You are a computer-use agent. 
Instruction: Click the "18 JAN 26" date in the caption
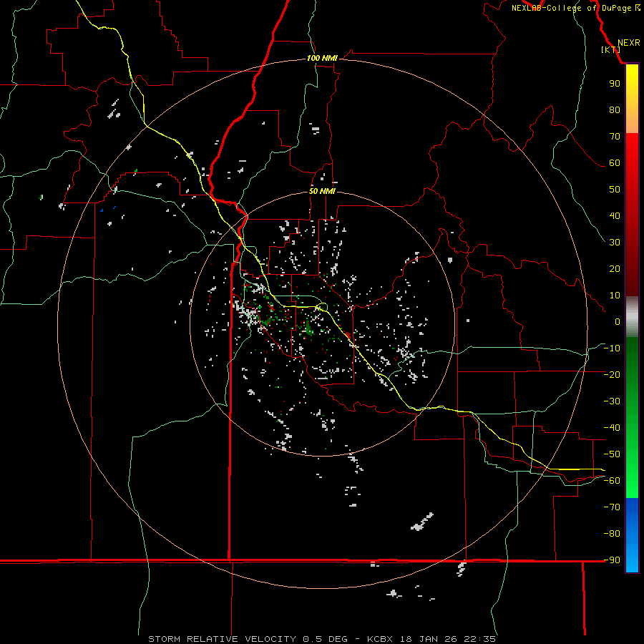(x=429, y=639)
